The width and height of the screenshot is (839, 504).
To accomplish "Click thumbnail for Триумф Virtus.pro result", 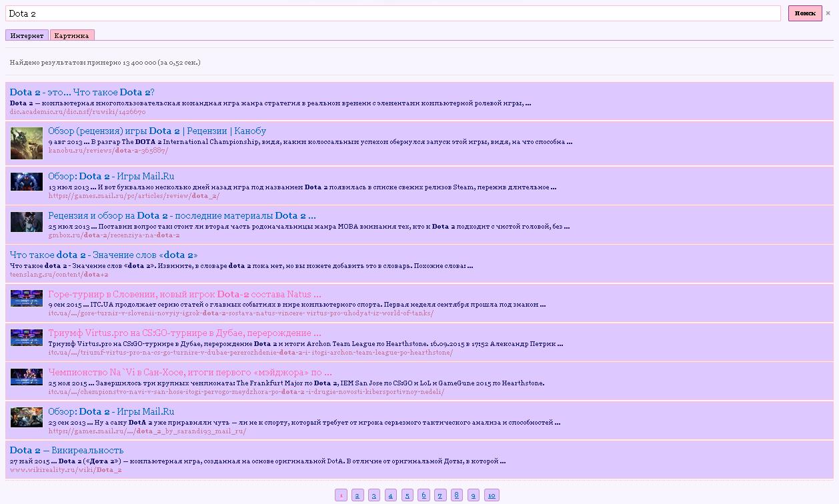I will coord(27,337).
